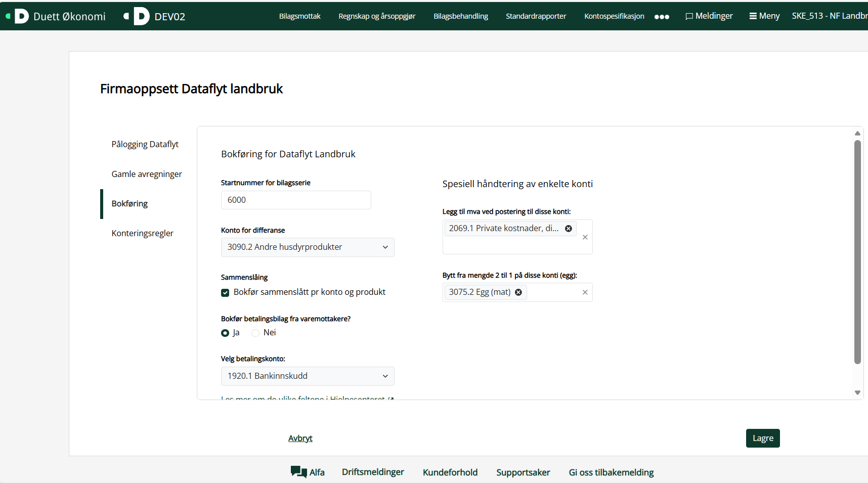Open the Velg betalingskonto dropdown
The height and width of the screenshot is (483, 868).
[x=308, y=376]
